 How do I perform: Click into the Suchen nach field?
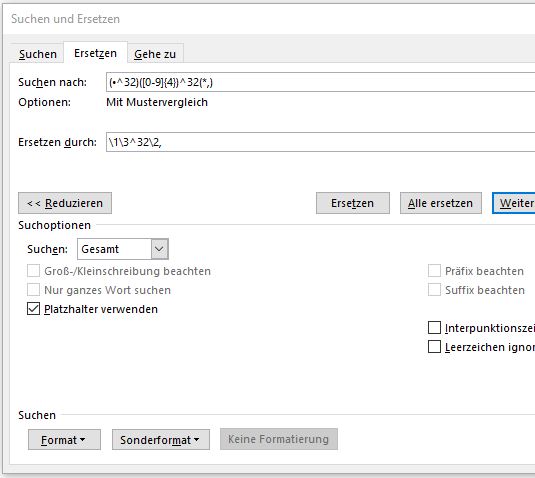click(320, 82)
